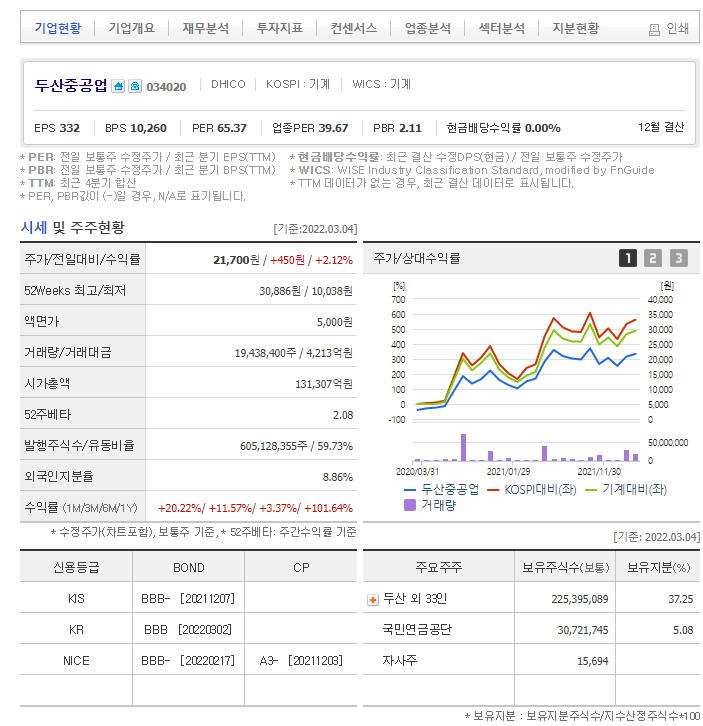The image size is (703, 726).
Task: Click the 국민연금공단 shareholder row
Action: tap(531, 629)
